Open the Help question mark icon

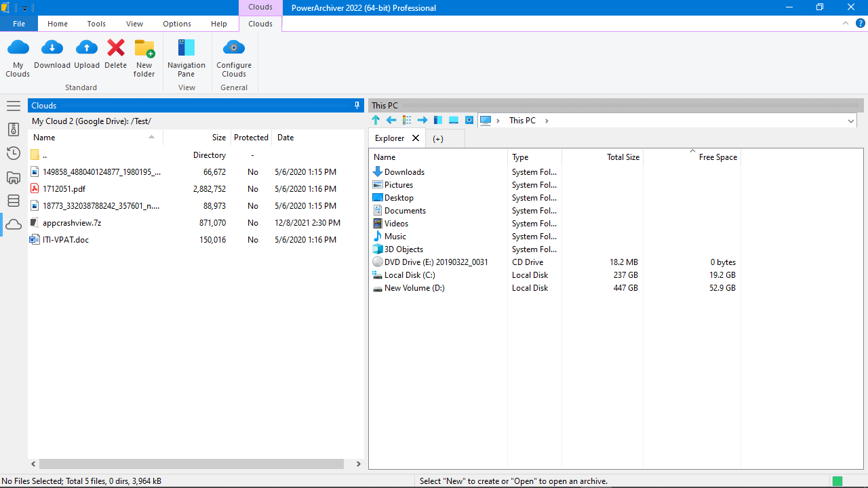coord(861,23)
